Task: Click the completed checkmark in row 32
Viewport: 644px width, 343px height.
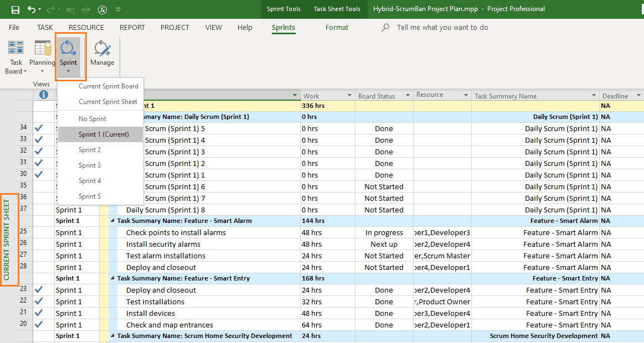Action: click(39, 151)
